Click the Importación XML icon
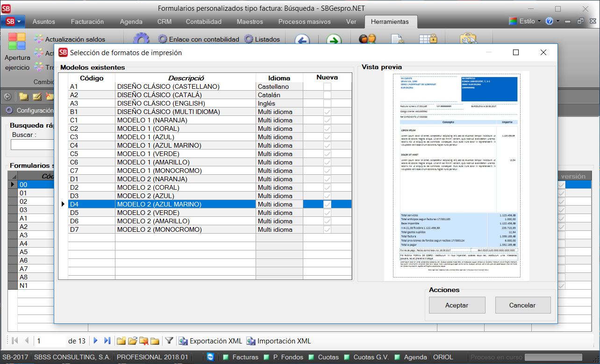This screenshot has width=600, height=364. 251,341
